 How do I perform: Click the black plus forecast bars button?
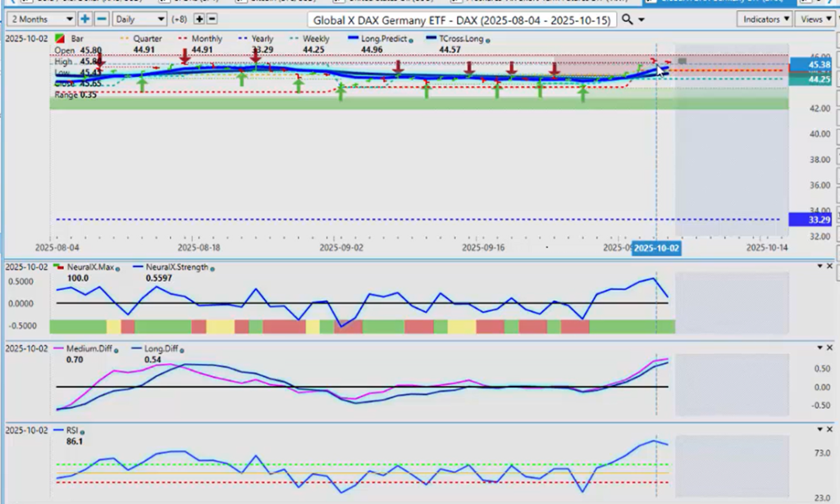pyautogui.click(x=199, y=19)
